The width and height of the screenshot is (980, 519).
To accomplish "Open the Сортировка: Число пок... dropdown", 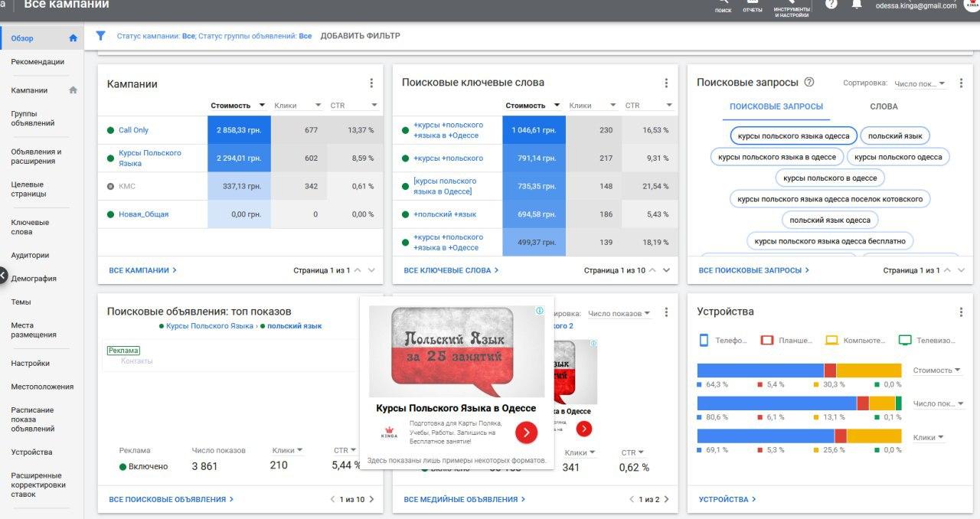I will click(920, 83).
